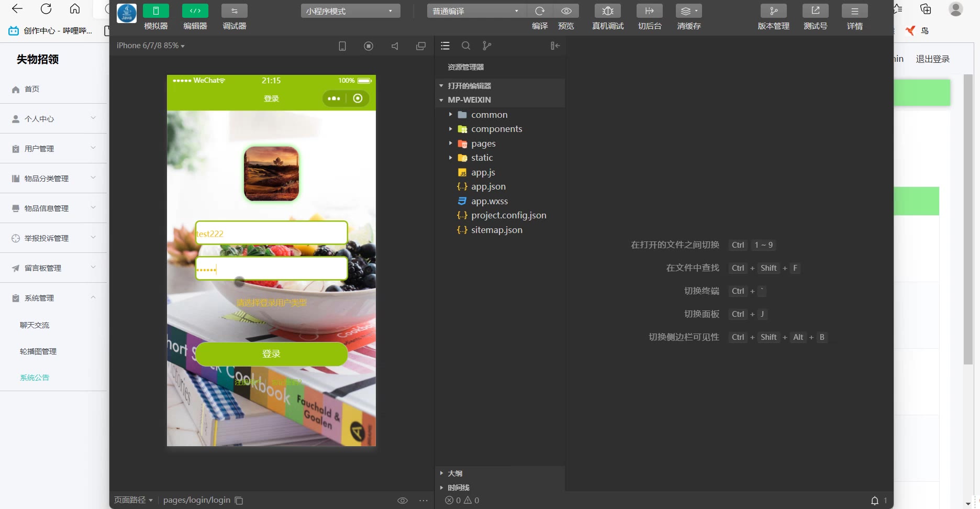Expand the 时间线 timeline section
This screenshot has height=509, width=980.
(x=500, y=488)
